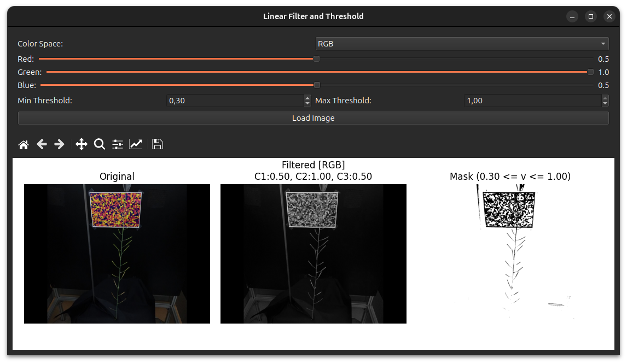
Task: Go back to the previous view
Action: coord(42,144)
